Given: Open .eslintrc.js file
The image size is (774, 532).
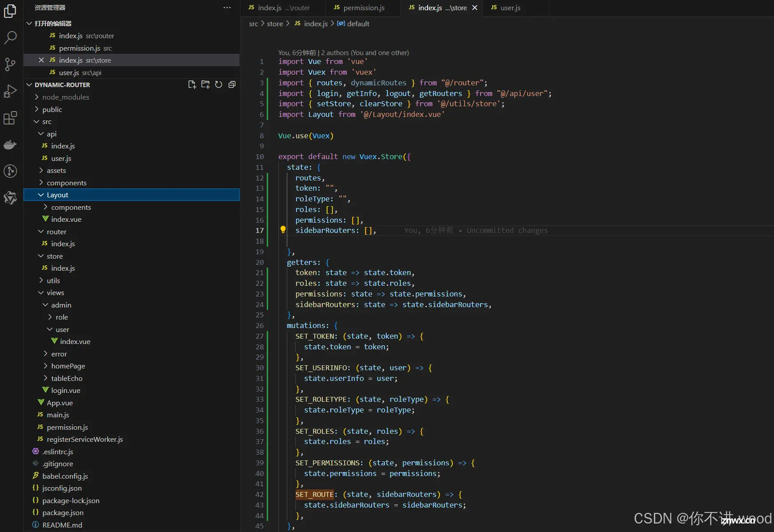Looking at the screenshot, I should point(132,452).
